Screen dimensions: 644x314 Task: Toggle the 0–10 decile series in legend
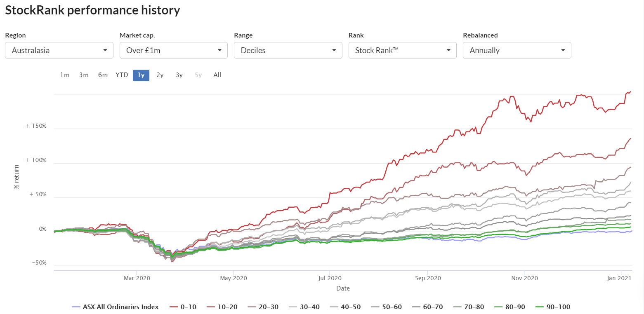183,307
